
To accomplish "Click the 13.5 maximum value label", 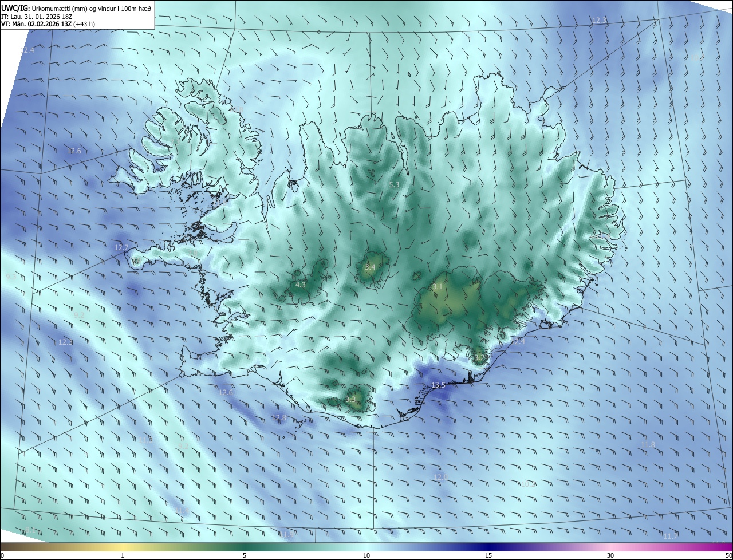I will point(438,385).
